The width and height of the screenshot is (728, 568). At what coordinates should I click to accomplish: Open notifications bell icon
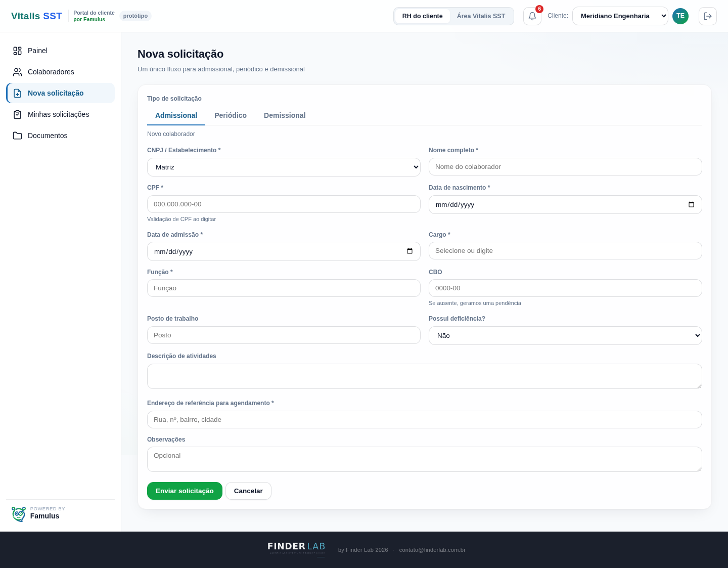click(x=532, y=16)
